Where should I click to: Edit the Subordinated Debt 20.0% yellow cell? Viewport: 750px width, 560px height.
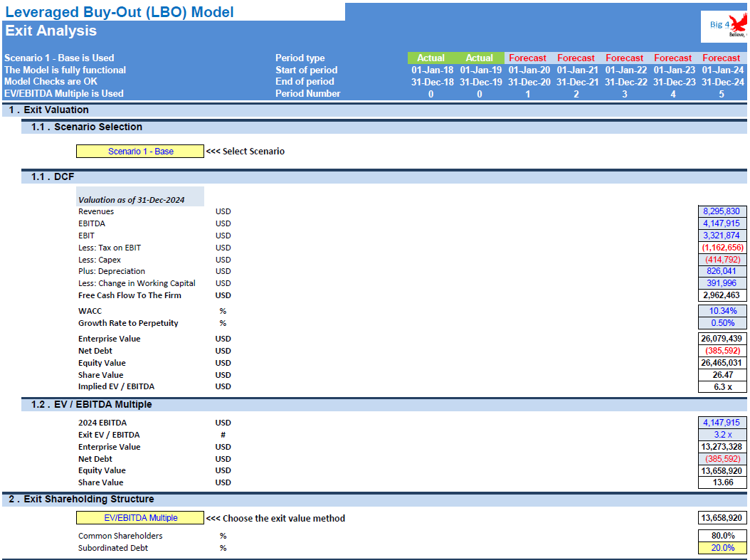pyautogui.click(x=722, y=548)
